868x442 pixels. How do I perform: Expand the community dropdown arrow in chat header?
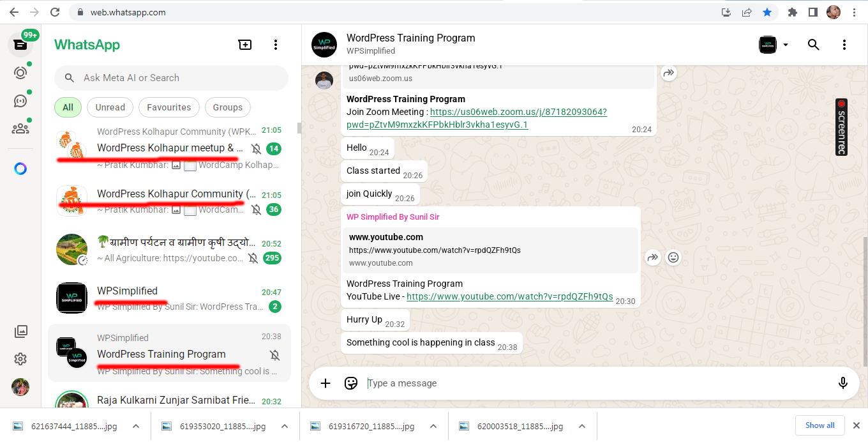[786, 45]
